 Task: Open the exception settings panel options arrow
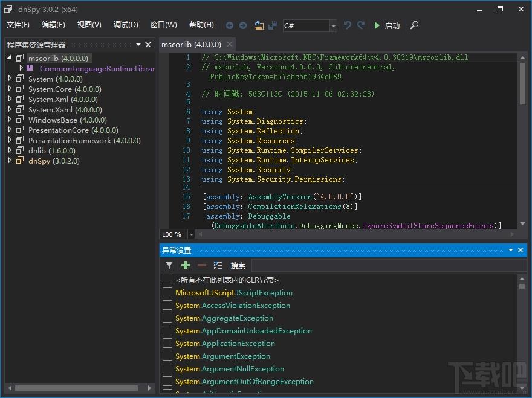tap(511, 250)
